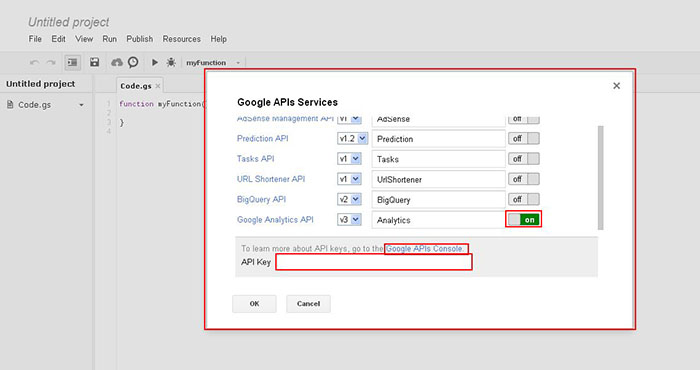The image size is (700, 370).
Task: Turn on the Tasks API switch
Action: tap(524, 159)
